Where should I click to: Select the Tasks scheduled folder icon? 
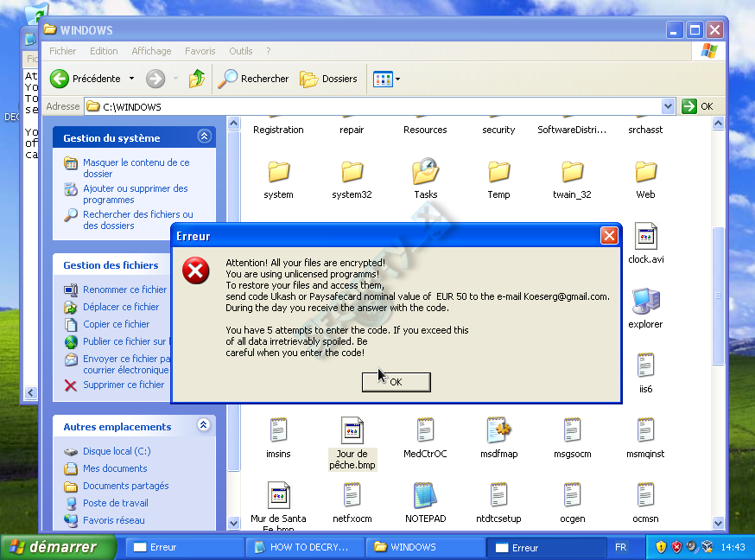click(425, 171)
